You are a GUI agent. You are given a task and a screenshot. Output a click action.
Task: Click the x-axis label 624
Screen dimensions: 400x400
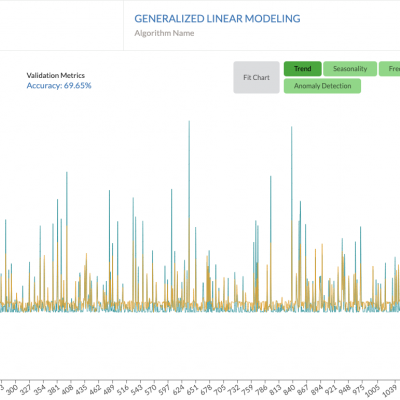(179, 389)
